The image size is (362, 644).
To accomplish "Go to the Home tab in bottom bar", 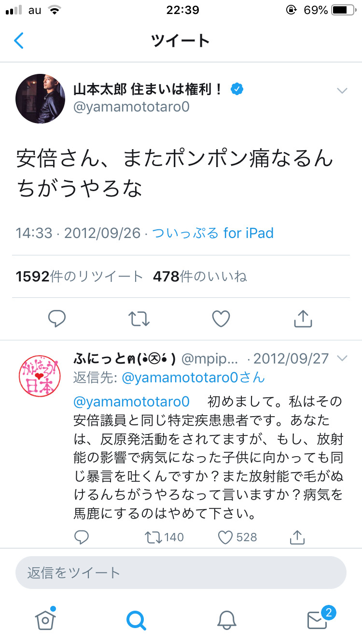I will point(45,619).
